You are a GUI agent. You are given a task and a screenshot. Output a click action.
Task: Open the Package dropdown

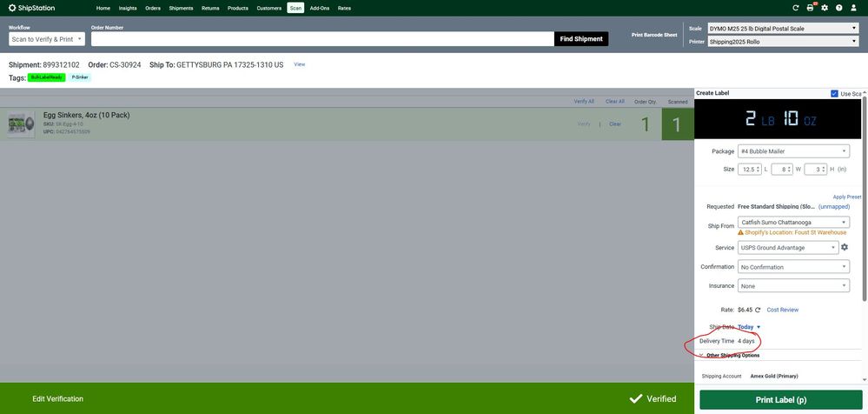(x=793, y=151)
